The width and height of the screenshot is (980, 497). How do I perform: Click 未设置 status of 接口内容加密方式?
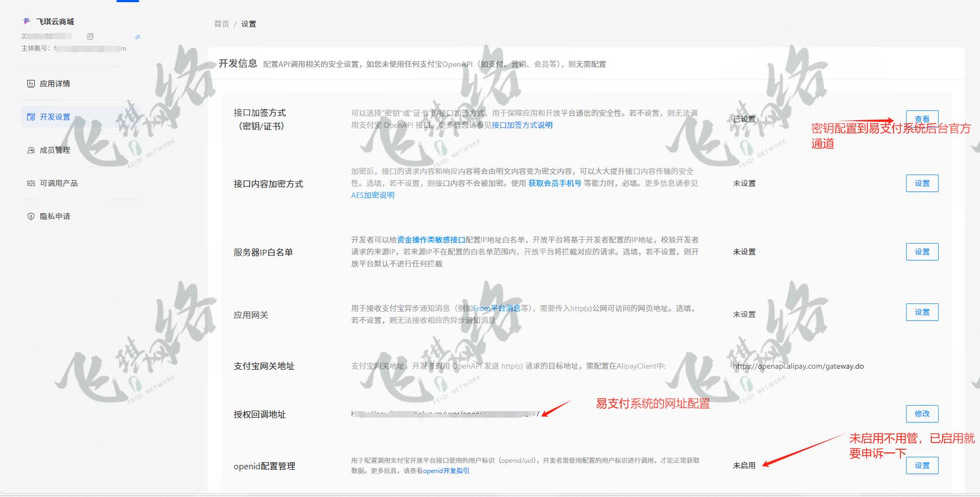744,183
